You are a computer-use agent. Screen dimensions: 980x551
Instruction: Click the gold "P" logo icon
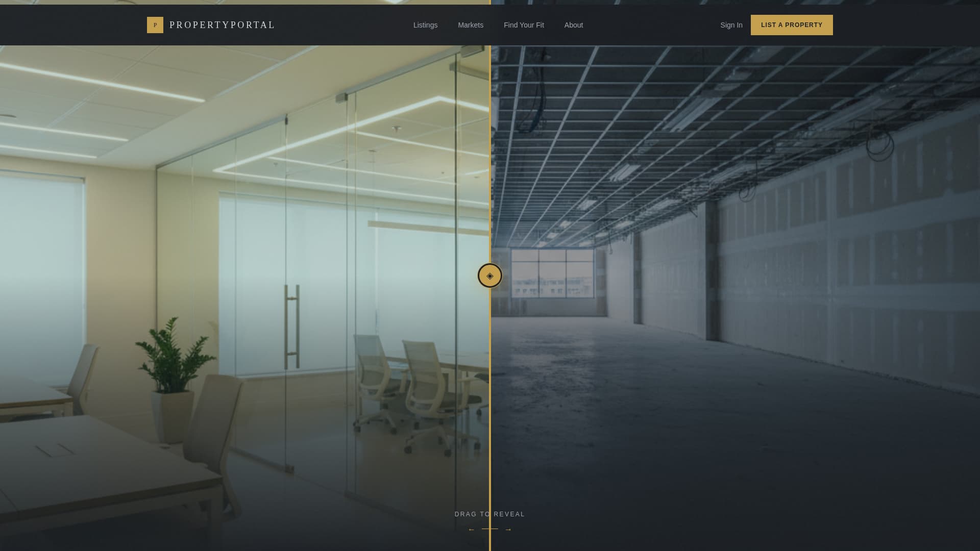(155, 24)
